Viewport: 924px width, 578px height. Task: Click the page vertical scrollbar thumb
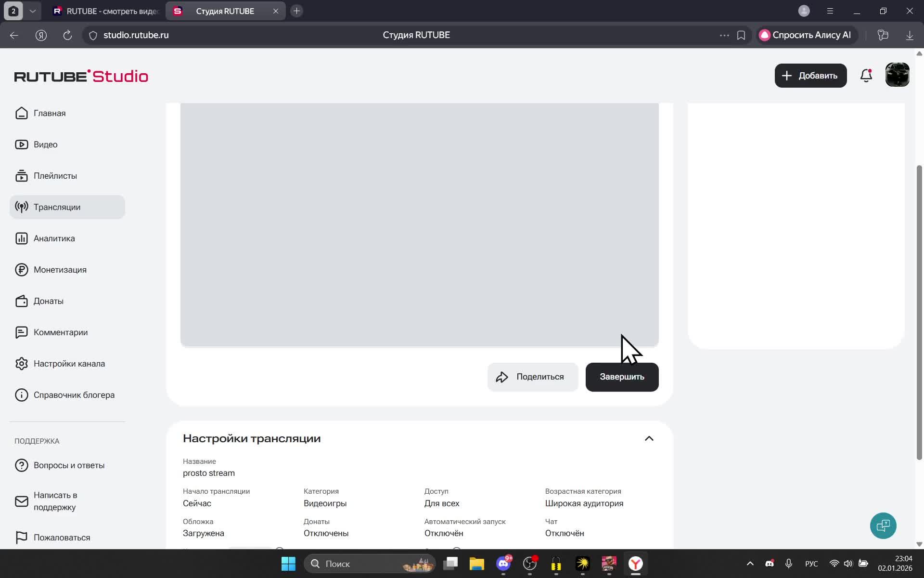click(919, 313)
